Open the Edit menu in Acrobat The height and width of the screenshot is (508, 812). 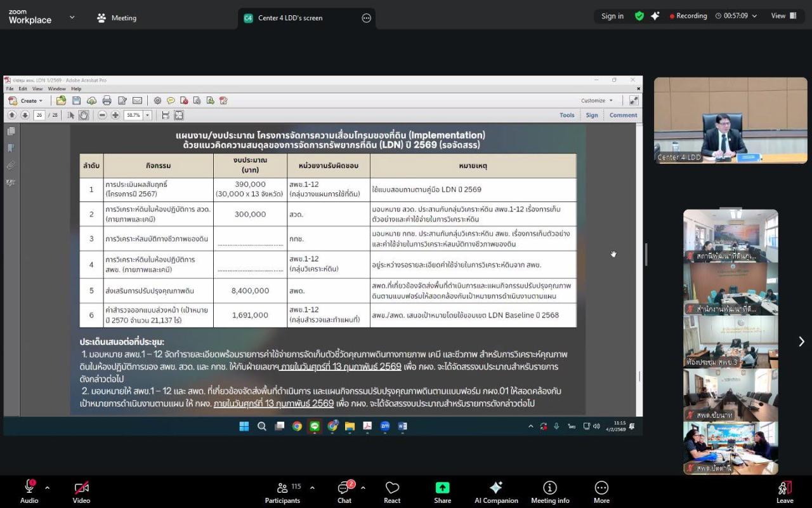pyautogui.click(x=23, y=89)
